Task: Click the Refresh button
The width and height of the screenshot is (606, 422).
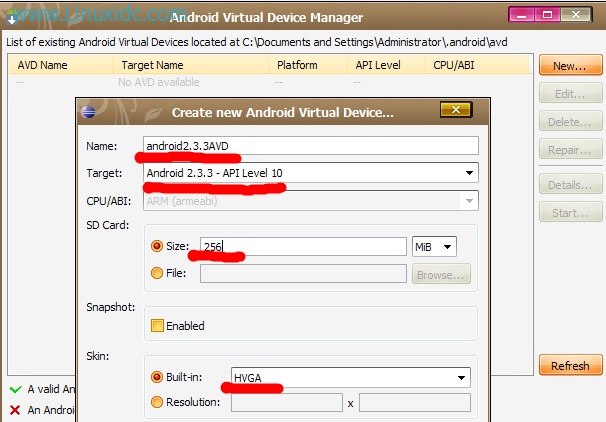Action: [570, 365]
